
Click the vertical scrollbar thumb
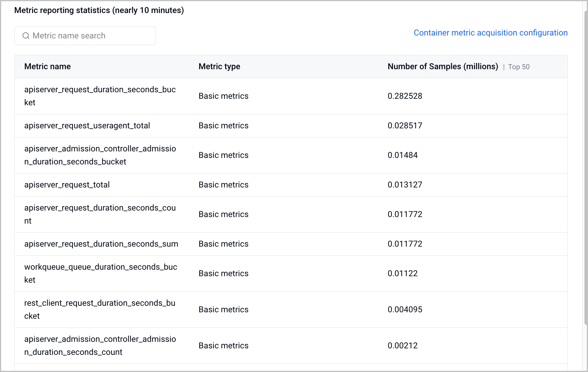tap(586, 169)
